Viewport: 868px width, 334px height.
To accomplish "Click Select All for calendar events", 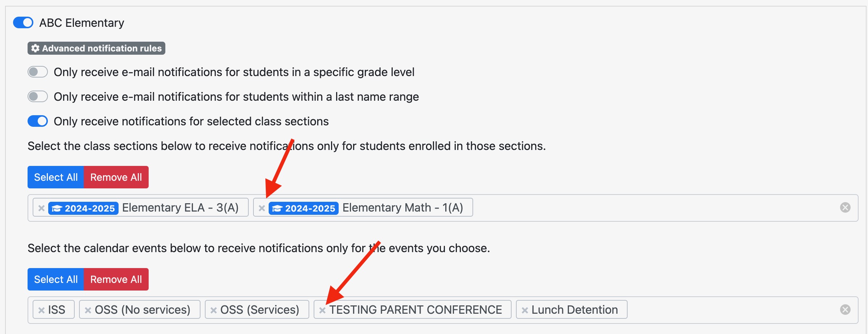I will click(x=56, y=279).
